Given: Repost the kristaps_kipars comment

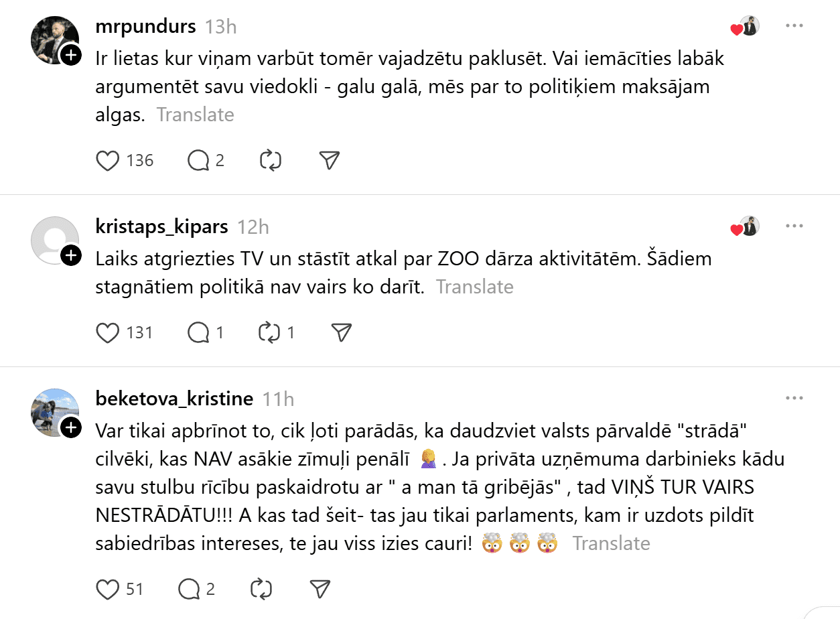Looking at the screenshot, I should point(269,333).
